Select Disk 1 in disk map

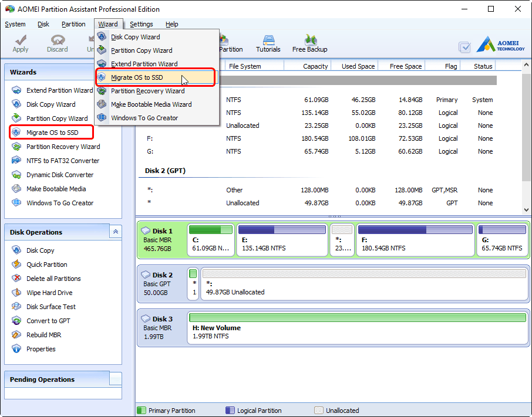coord(162,240)
